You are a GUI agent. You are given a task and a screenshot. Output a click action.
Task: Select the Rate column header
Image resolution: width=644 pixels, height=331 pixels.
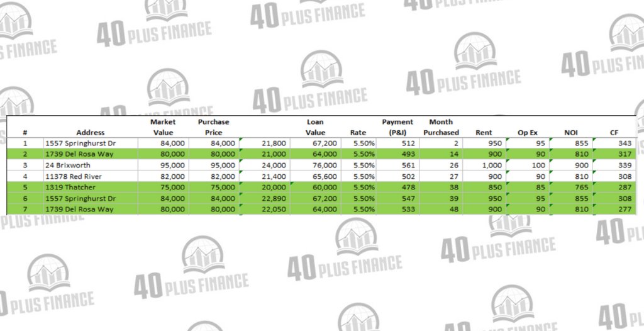[x=358, y=132]
